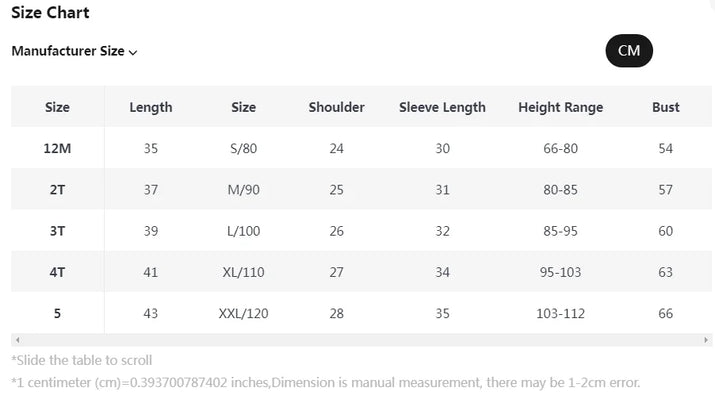Click the L/100 size cell
This screenshot has height=403, width=715.
(243, 231)
